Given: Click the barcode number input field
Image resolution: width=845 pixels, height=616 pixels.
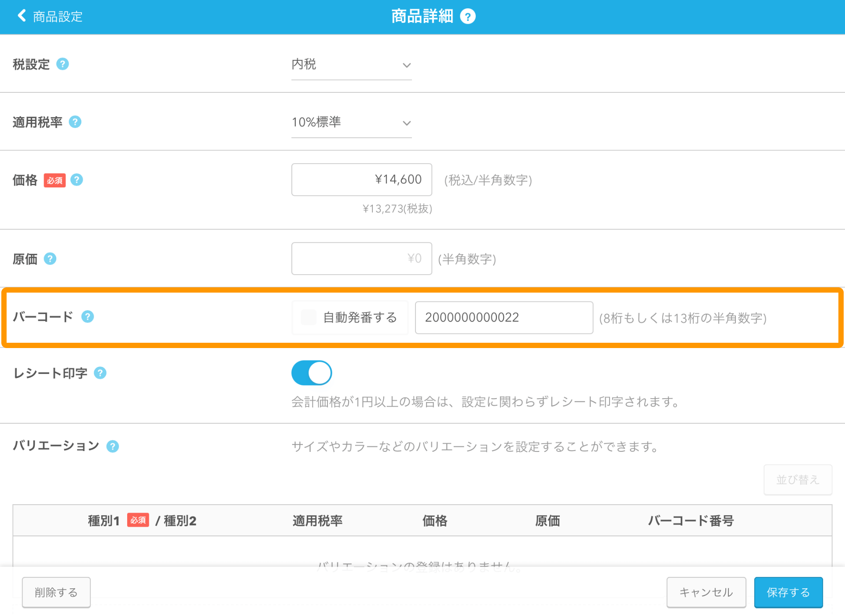Looking at the screenshot, I should [x=503, y=317].
